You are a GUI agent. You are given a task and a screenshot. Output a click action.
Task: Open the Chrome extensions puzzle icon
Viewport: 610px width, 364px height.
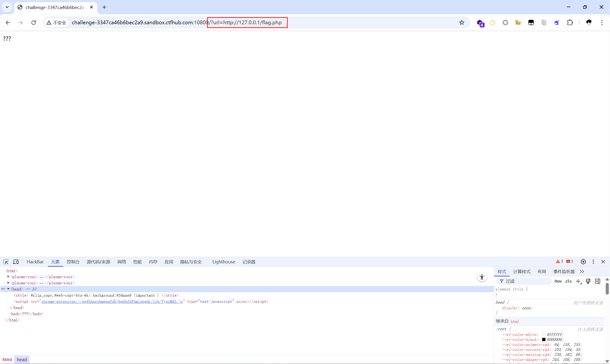click(570, 23)
